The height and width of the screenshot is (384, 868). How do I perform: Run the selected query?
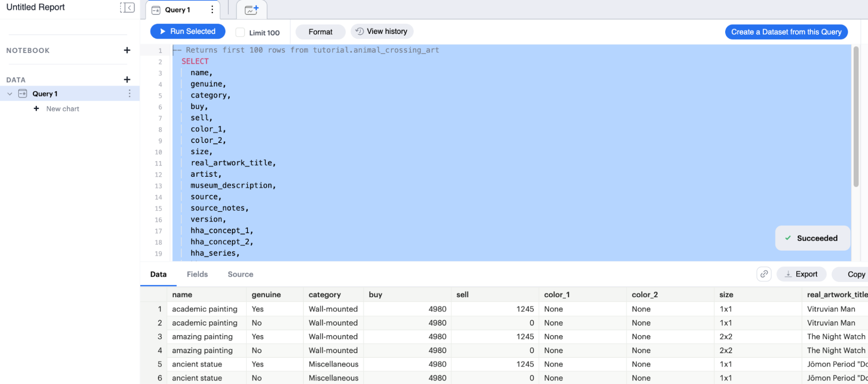point(188,31)
